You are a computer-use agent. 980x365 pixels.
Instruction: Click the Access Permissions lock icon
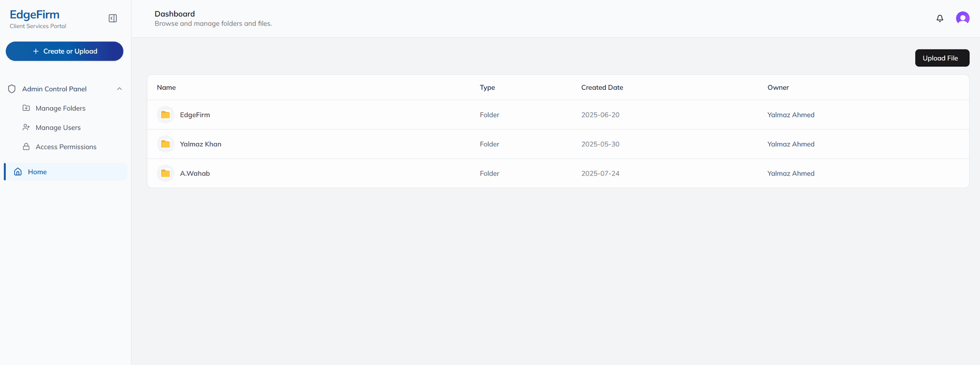[x=26, y=147]
